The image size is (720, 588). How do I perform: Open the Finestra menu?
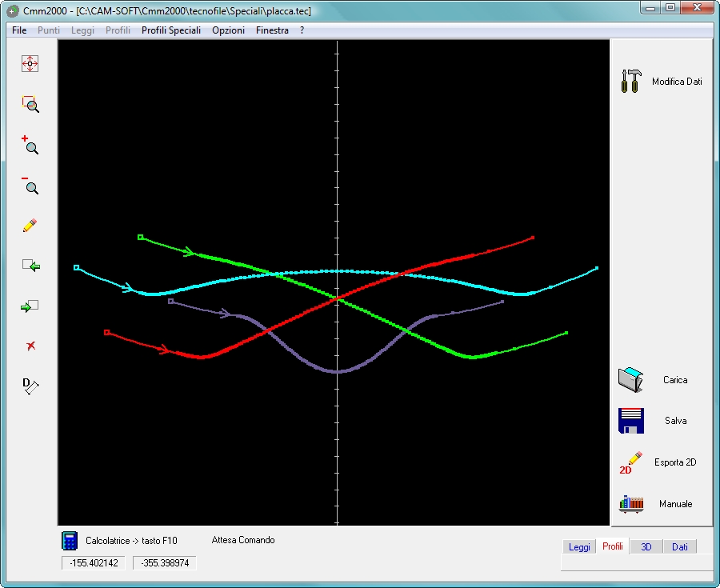click(x=272, y=30)
